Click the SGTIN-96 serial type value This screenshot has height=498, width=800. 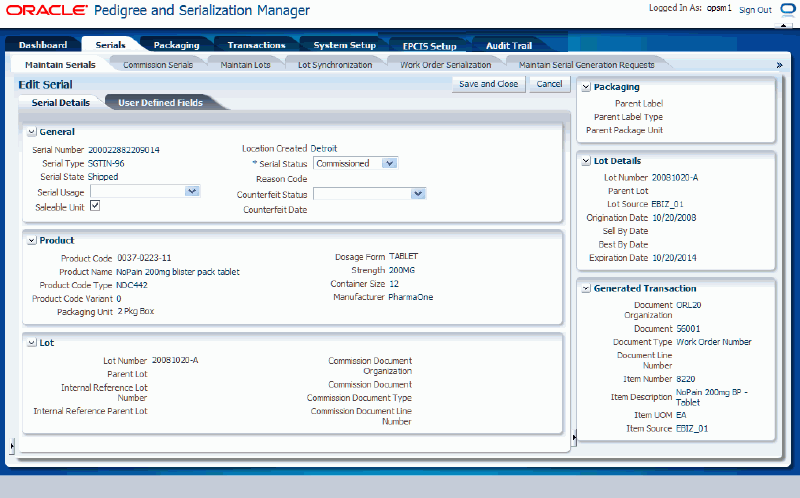click(x=106, y=163)
